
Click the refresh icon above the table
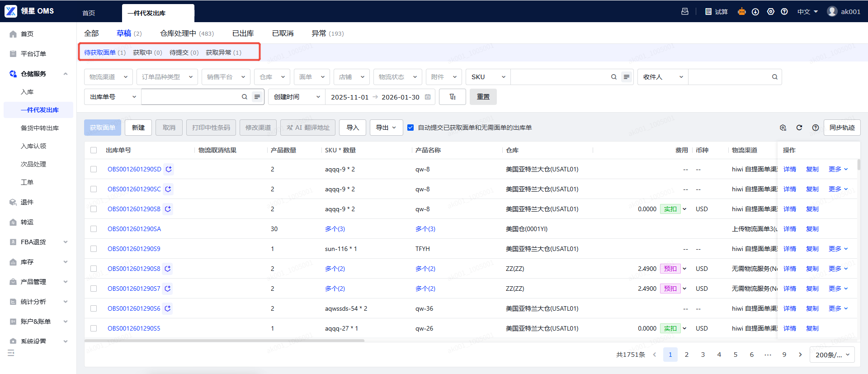coord(799,128)
